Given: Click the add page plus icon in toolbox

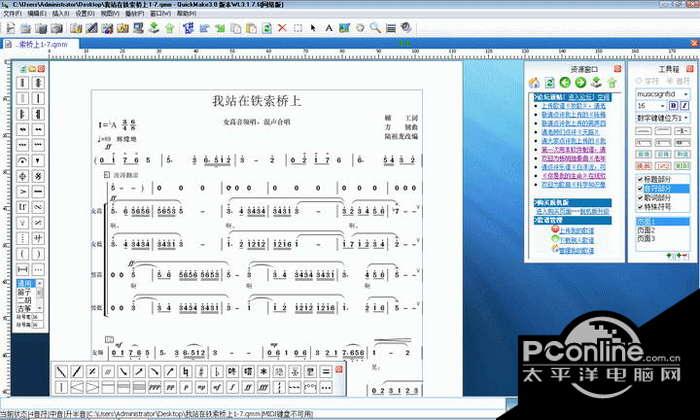Looking at the screenshot, I should click(x=669, y=256).
